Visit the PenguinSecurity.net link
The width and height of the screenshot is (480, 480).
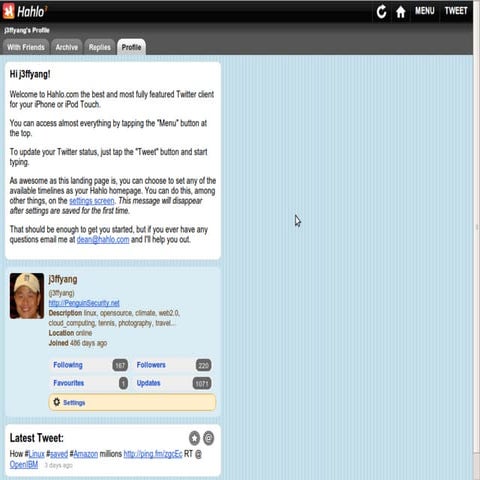coord(84,303)
